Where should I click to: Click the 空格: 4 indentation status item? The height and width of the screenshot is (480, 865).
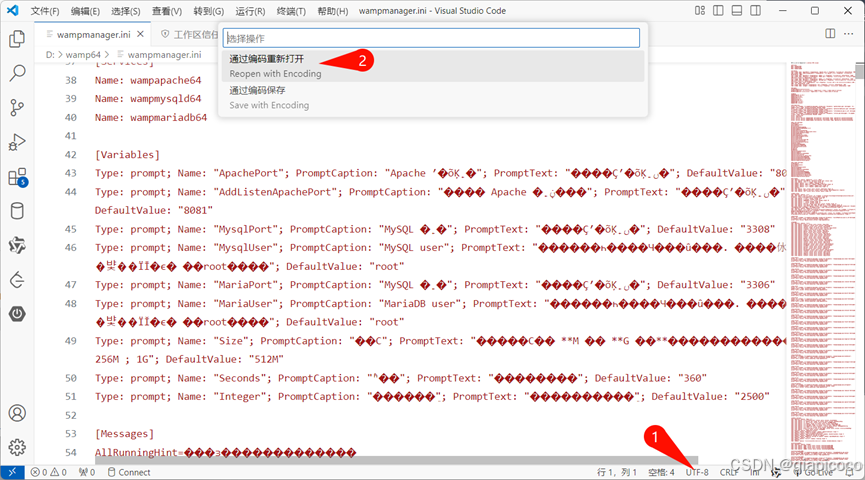(x=661, y=472)
